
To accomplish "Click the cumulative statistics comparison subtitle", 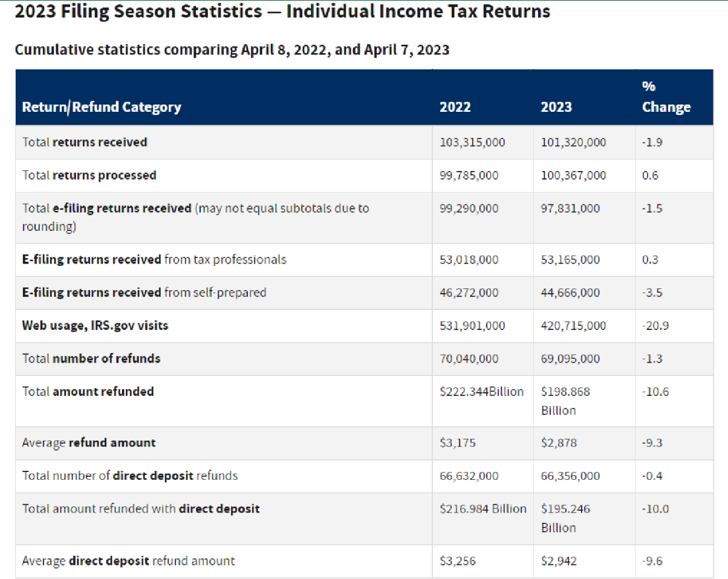I will click(232, 50).
